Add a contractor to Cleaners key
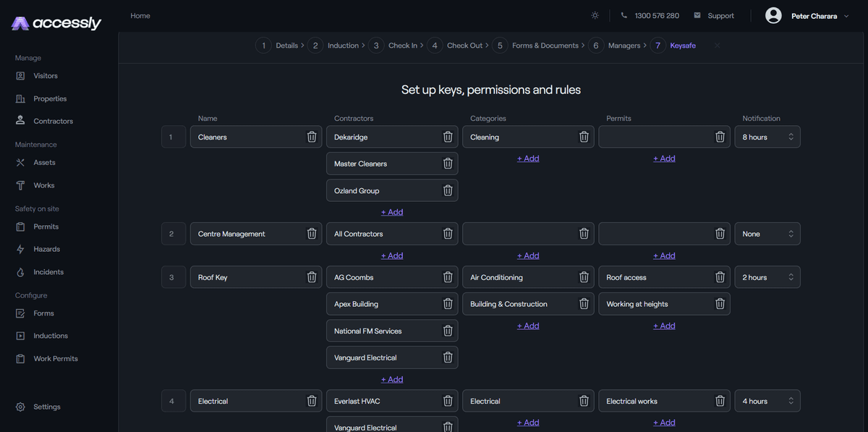Screen dimensions: 868x432 (392, 212)
